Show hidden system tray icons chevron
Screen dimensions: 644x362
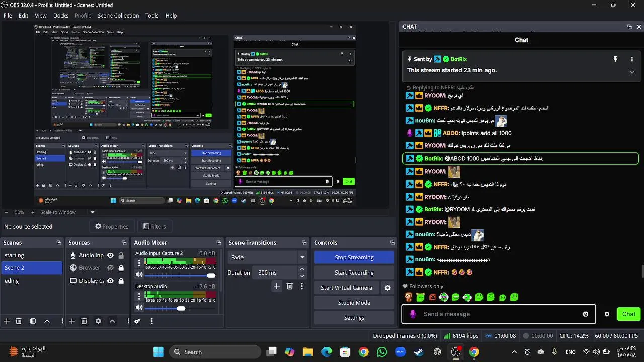[x=514, y=352]
